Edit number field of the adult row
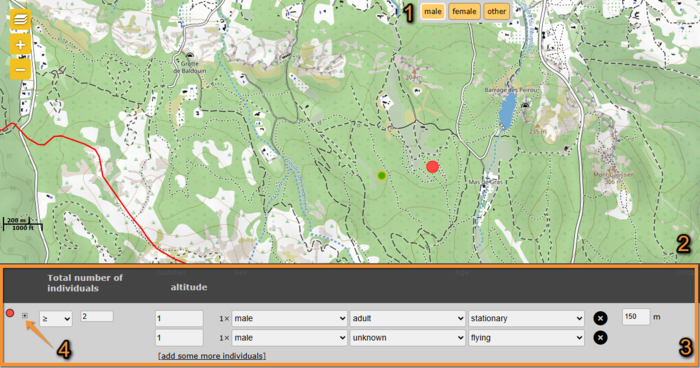 179,318
